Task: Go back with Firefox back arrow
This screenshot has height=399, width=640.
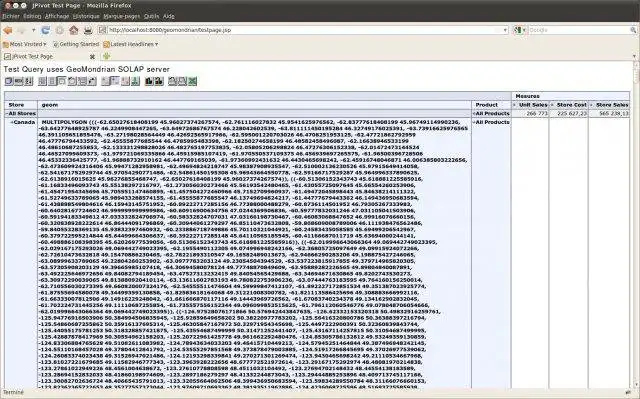Action: point(8,30)
